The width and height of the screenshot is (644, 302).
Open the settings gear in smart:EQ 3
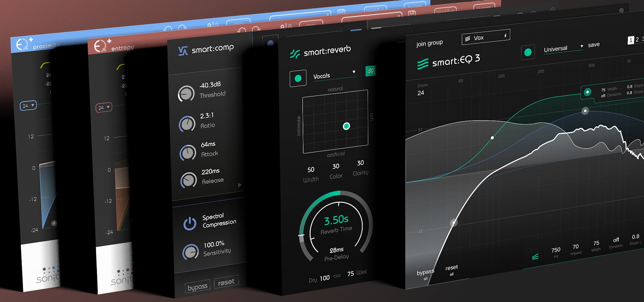[x=622, y=10]
